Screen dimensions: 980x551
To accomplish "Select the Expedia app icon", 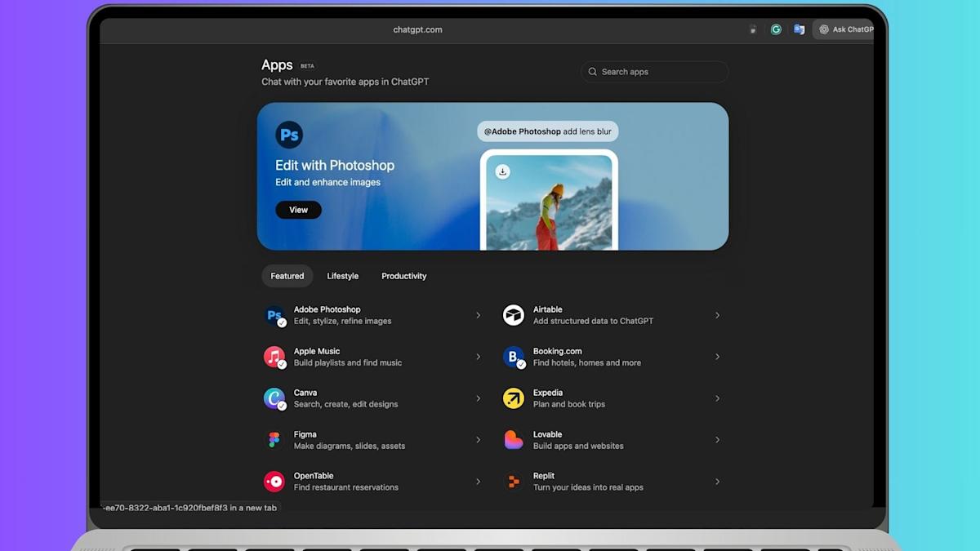I will tap(513, 398).
